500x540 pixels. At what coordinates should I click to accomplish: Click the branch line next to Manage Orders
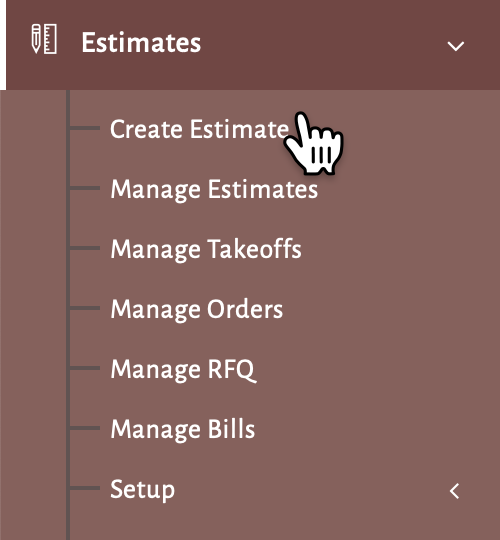(85, 308)
